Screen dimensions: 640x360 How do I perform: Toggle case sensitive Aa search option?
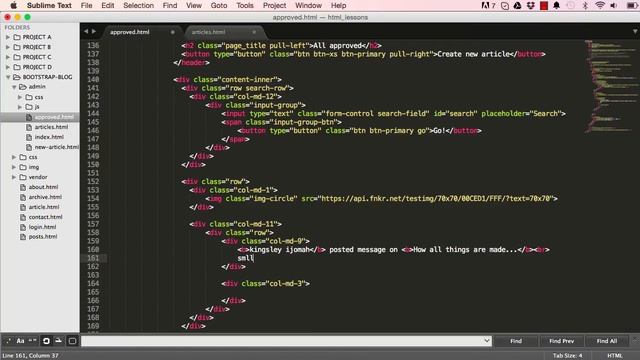pos(20,341)
